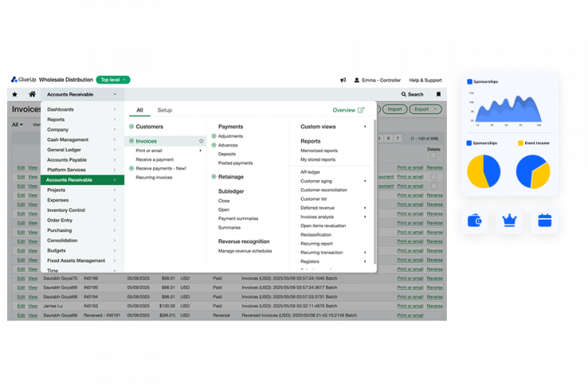This screenshot has width=588, height=392.
Task: Open Posted payments
Action: pyautogui.click(x=235, y=163)
